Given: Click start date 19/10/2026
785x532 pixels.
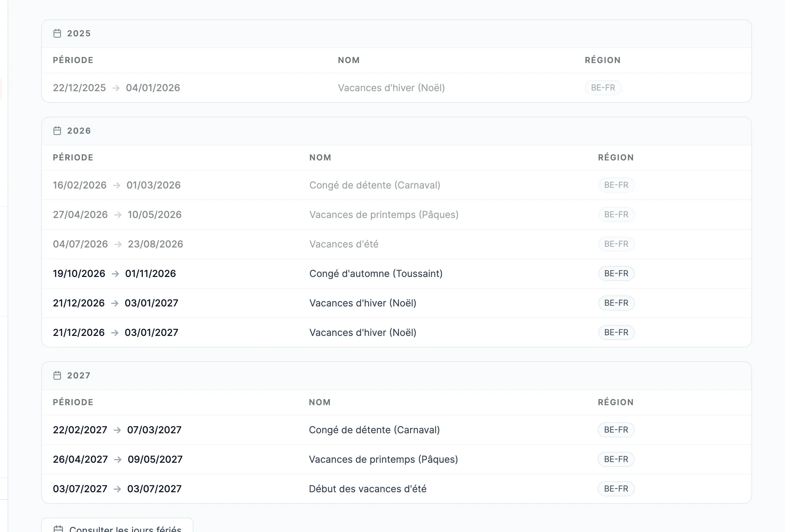Looking at the screenshot, I should click(x=79, y=274).
